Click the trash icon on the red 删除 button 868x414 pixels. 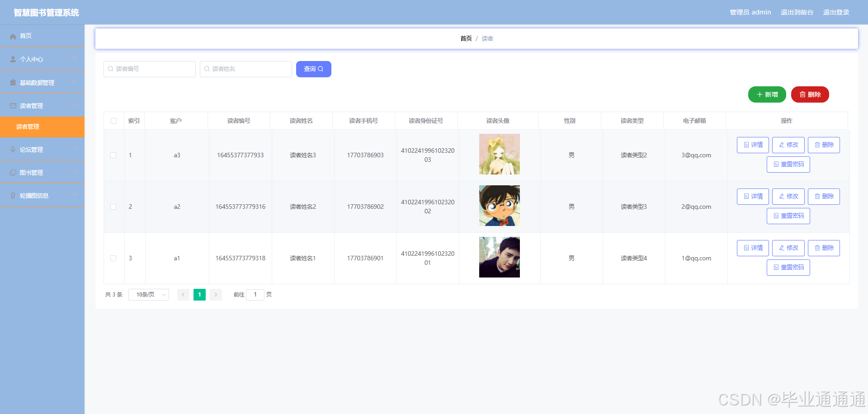(x=802, y=94)
